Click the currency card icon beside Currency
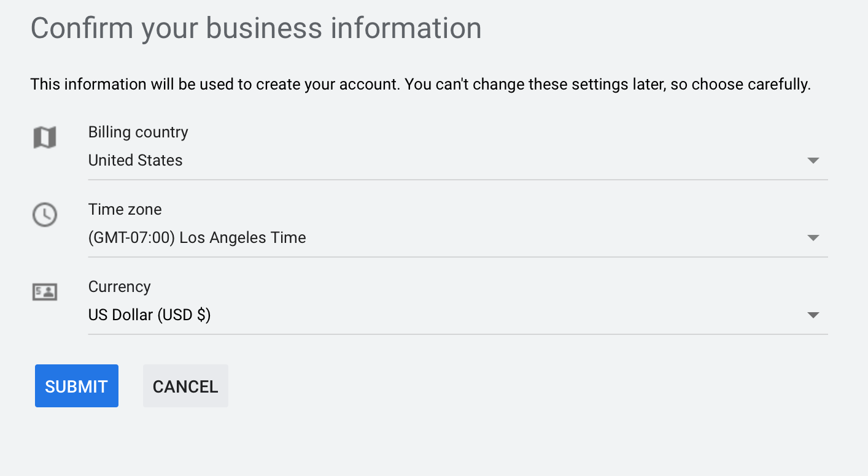This screenshot has width=868, height=476. coord(44,292)
